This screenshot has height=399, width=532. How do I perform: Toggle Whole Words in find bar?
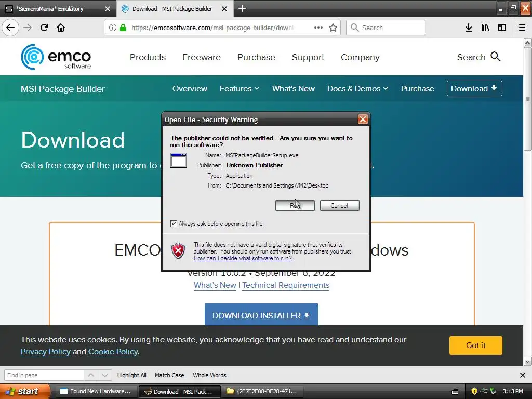coord(209,375)
